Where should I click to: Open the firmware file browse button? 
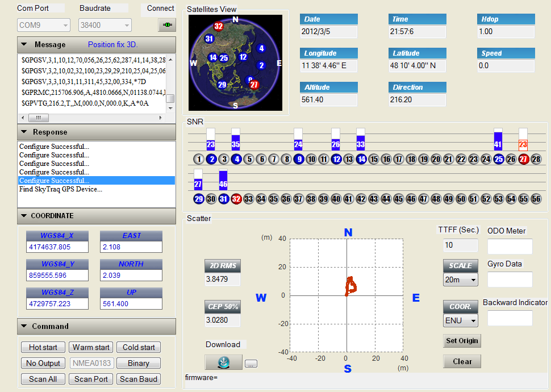click(x=251, y=364)
